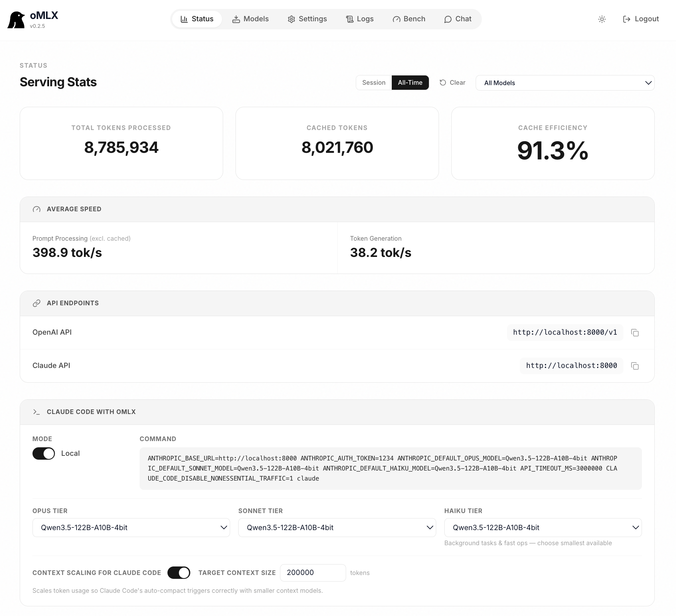Copy the OpenAI API endpoint URL
Screen dimensions: 676x616
click(635, 332)
